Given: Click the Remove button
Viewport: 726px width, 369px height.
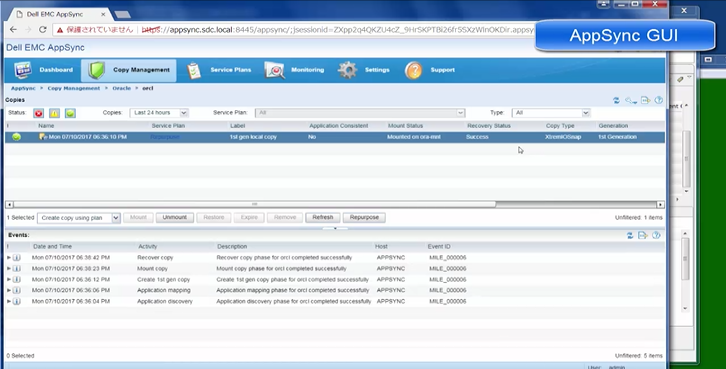Looking at the screenshot, I should point(285,218).
